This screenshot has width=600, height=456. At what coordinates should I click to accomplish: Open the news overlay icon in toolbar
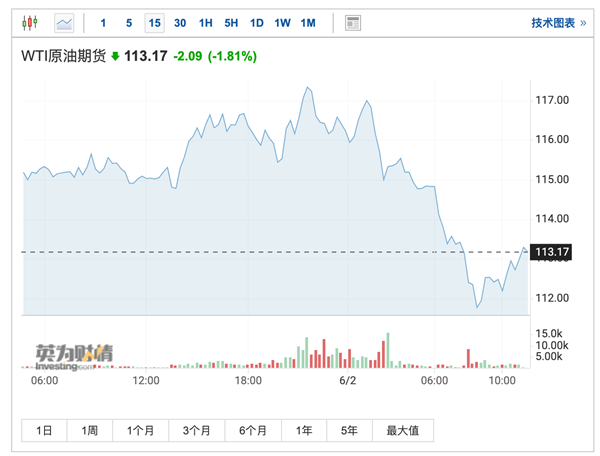tap(352, 23)
